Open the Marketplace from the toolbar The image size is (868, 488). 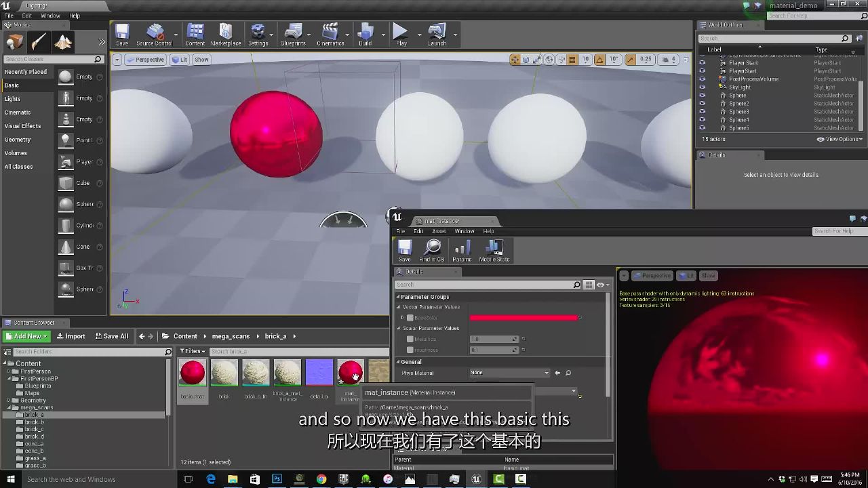point(226,35)
